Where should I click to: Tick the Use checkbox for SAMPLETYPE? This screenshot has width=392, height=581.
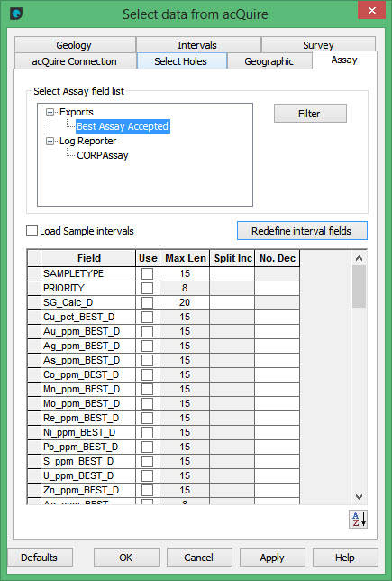tap(147, 273)
